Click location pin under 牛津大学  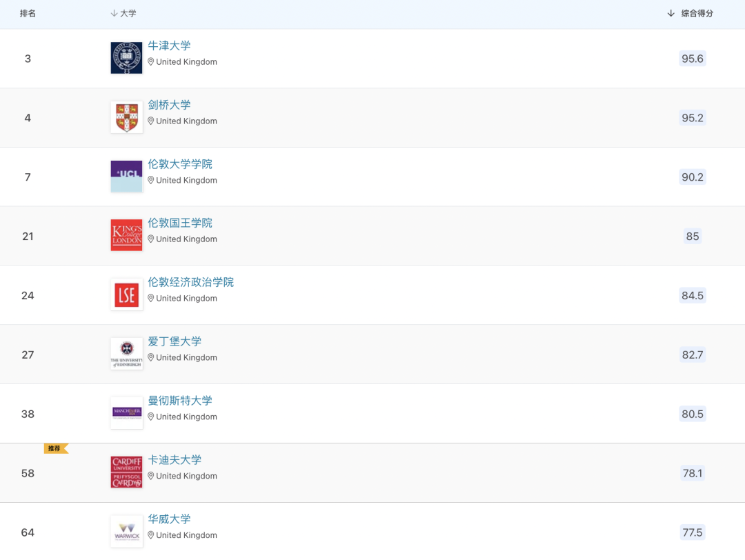pyautogui.click(x=150, y=62)
